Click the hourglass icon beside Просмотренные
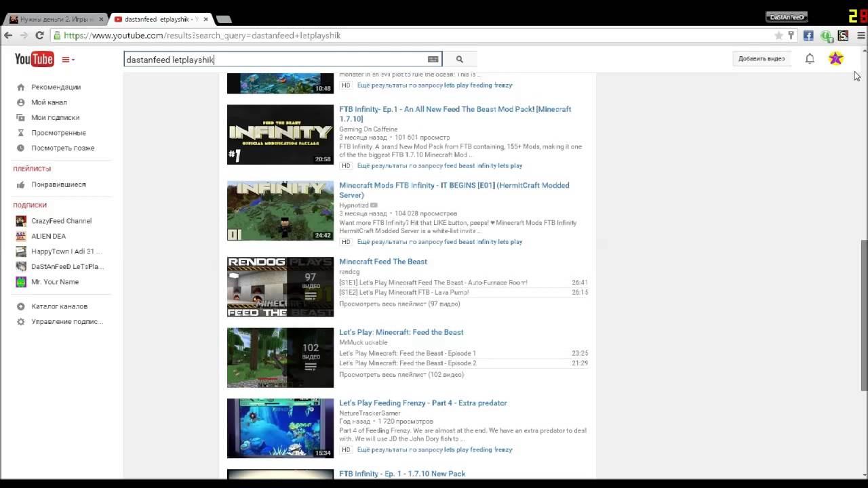868x488 pixels. [x=20, y=133]
